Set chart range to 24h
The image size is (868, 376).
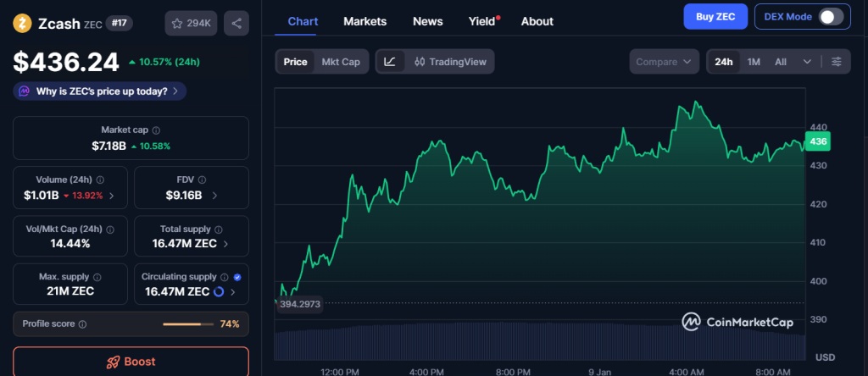pos(724,61)
